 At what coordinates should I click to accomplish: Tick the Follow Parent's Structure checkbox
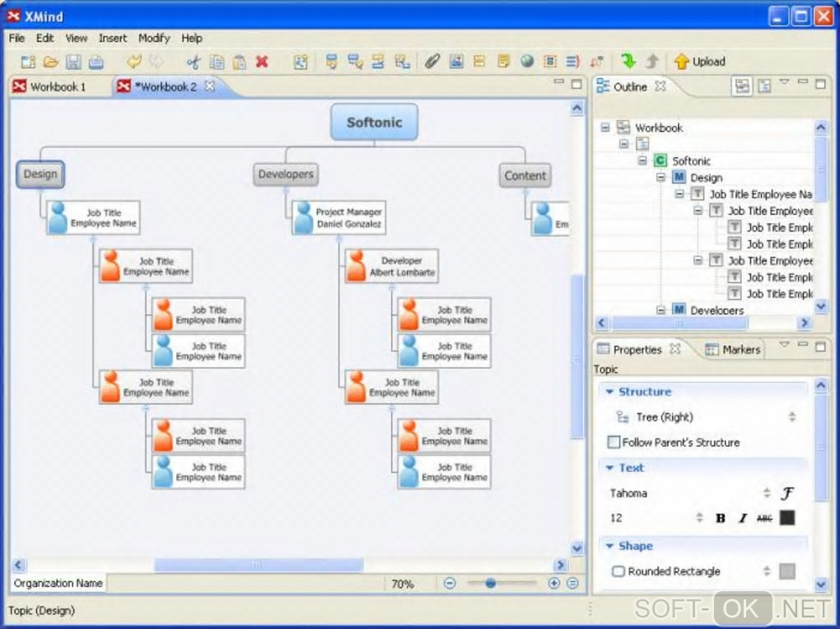click(614, 442)
